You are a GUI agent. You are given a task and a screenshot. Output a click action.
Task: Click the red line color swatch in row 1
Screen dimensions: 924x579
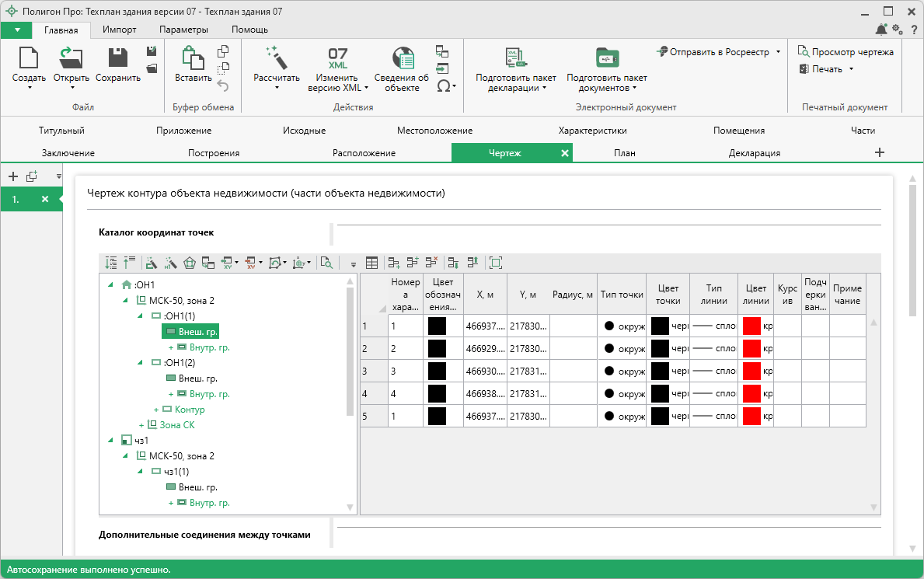751,326
